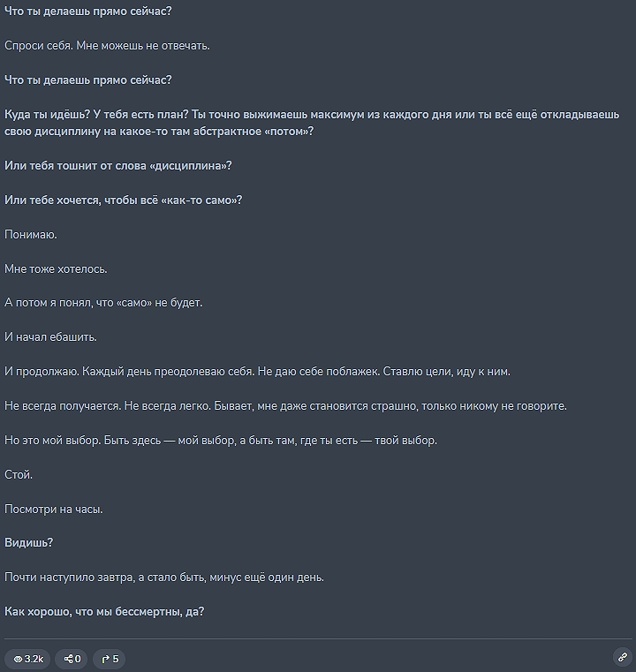Click the bold line «Как хорошо, что мы бессмертны, да?»
Screen dimensions: 636x672
(104, 612)
